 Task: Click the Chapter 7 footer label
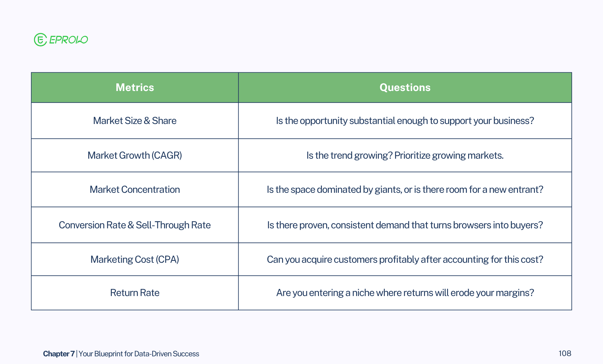click(x=59, y=354)
